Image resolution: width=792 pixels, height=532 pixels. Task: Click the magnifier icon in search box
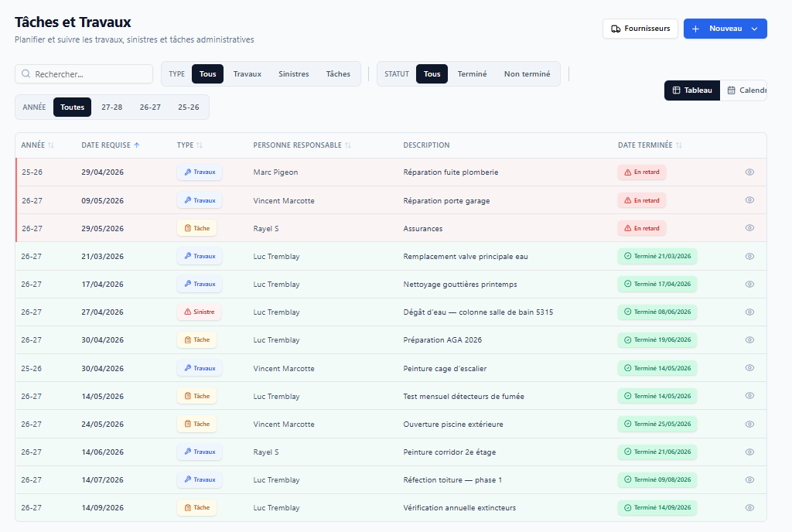pyautogui.click(x=26, y=73)
